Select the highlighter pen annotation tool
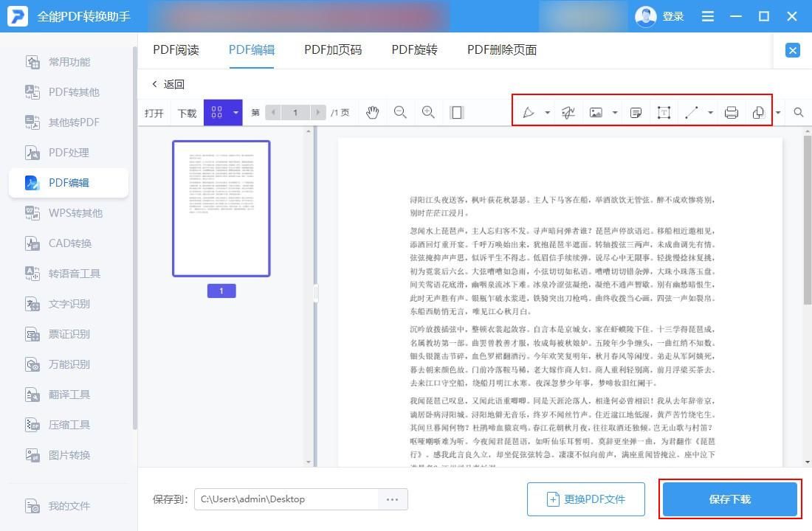The image size is (812, 531). click(529, 112)
